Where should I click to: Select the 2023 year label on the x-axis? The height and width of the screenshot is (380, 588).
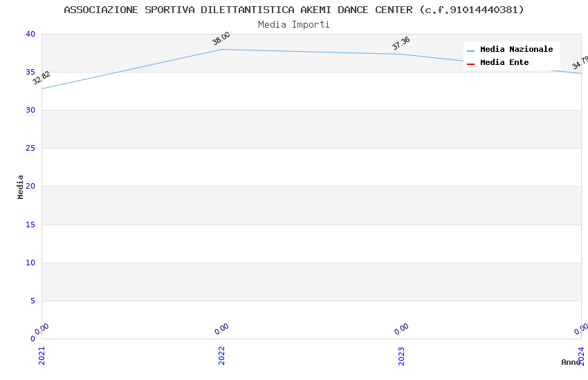[x=401, y=355]
